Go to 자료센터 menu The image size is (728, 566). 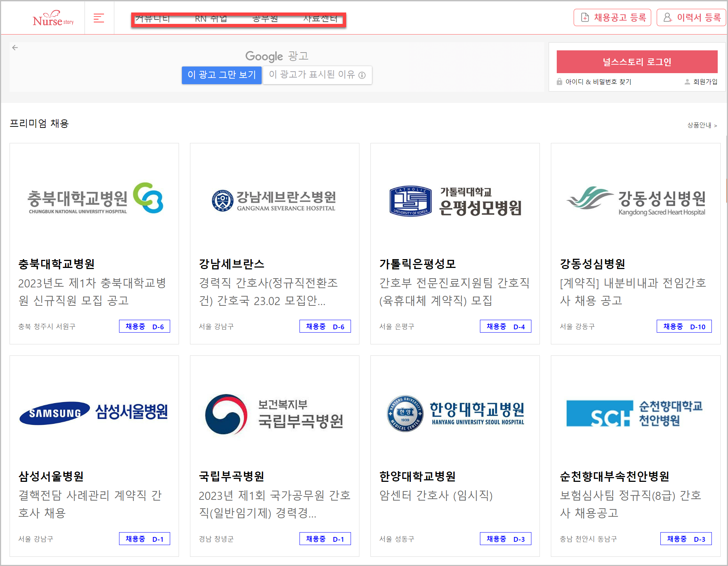320,19
